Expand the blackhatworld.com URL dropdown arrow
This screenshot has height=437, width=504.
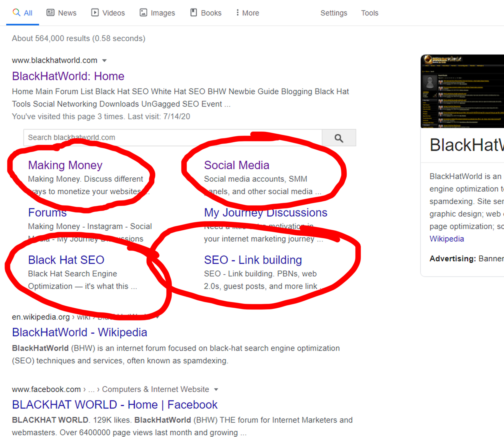coord(104,61)
